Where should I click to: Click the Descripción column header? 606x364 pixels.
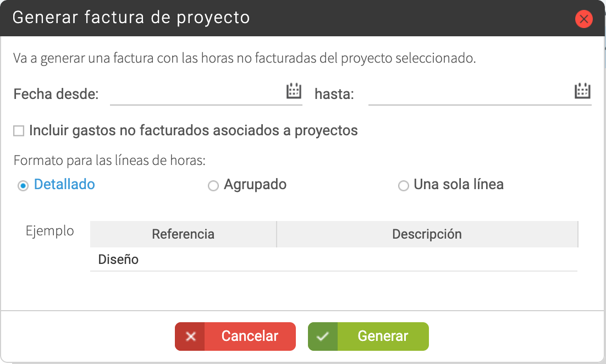[x=427, y=234]
